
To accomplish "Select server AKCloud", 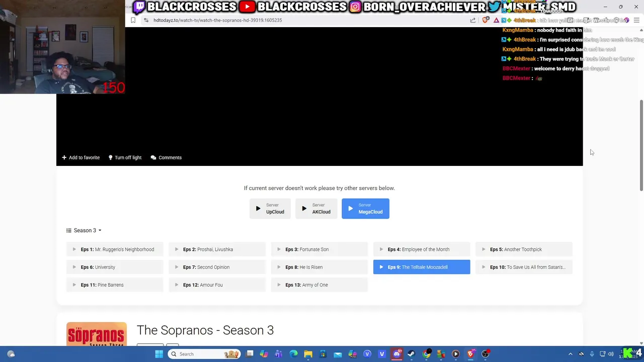I will click(x=316, y=209).
